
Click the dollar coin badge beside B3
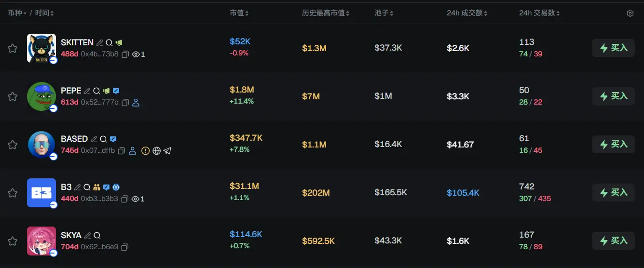tap(116, 187)
